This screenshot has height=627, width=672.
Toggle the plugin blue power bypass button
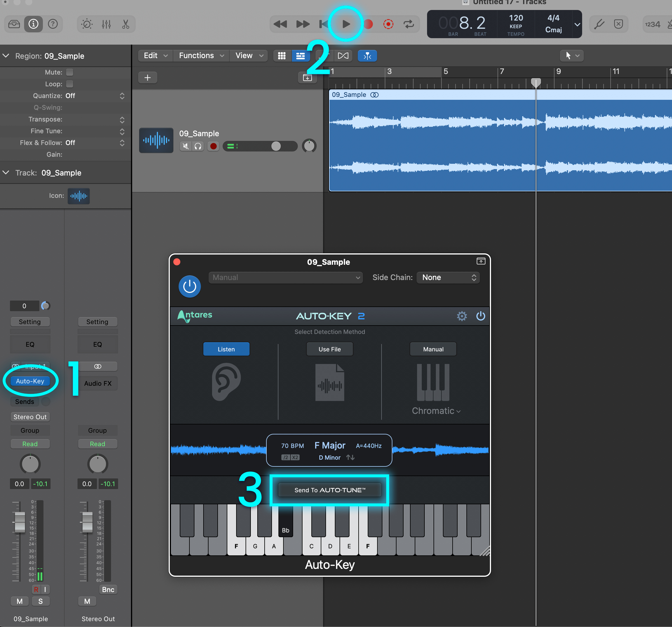(x=189, y=286)
